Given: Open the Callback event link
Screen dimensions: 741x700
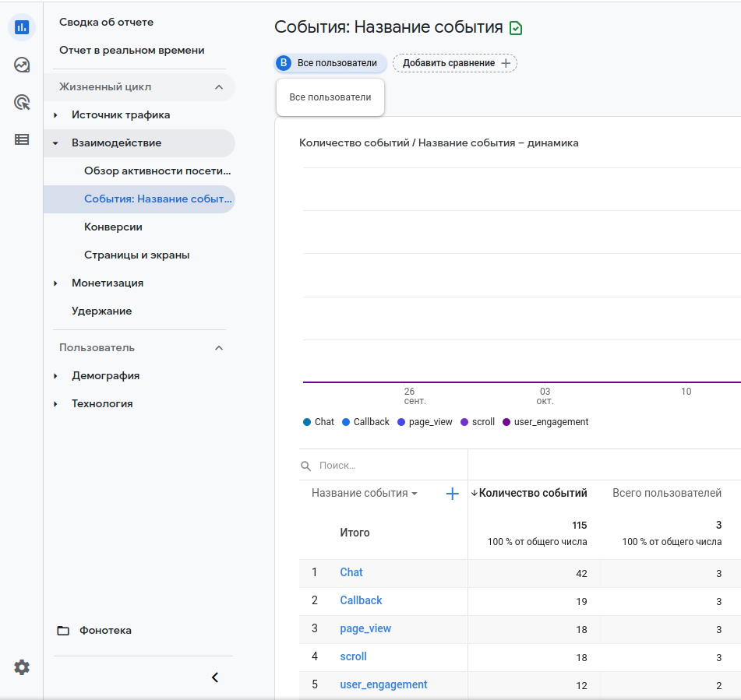Looking at the screenshot, I should pyautogui.click(x=361, y=600).
